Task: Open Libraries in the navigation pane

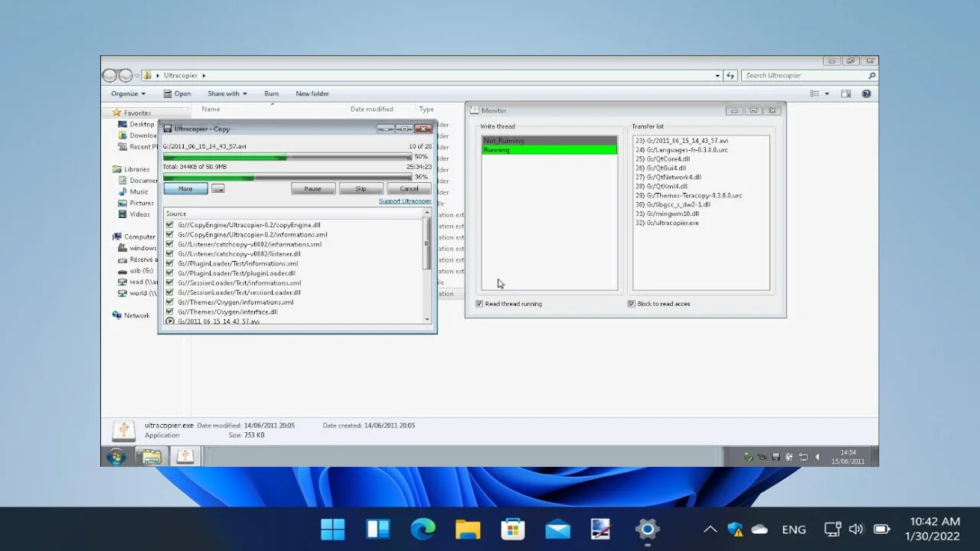Action: [x=136, y=169]
